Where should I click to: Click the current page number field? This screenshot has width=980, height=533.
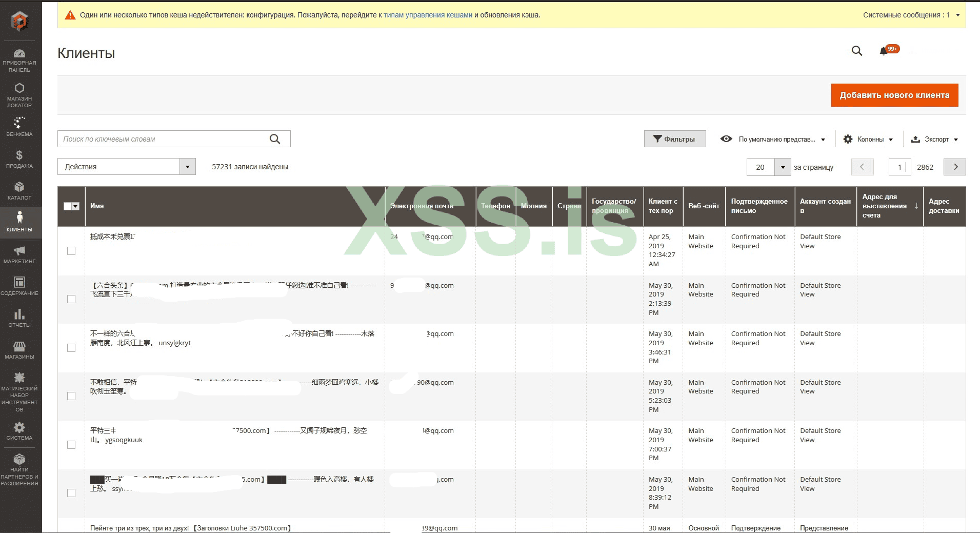coord(899,167)
